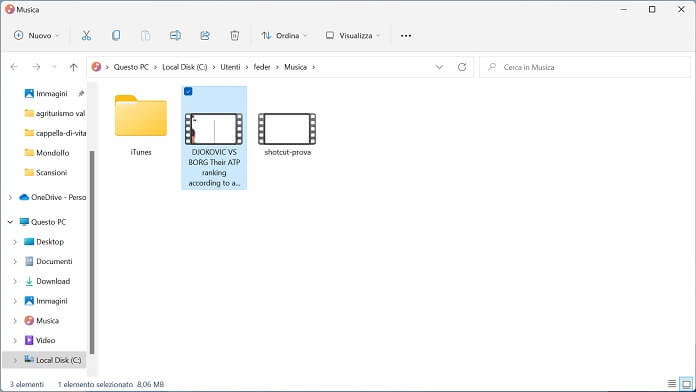696x392 pixels.
Task: Click the pin icon next to Immagini
Action: pos(81,93)
